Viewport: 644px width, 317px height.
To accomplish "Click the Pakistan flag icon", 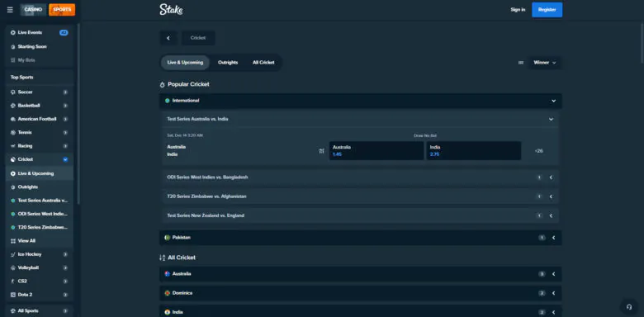I will 167,238.
